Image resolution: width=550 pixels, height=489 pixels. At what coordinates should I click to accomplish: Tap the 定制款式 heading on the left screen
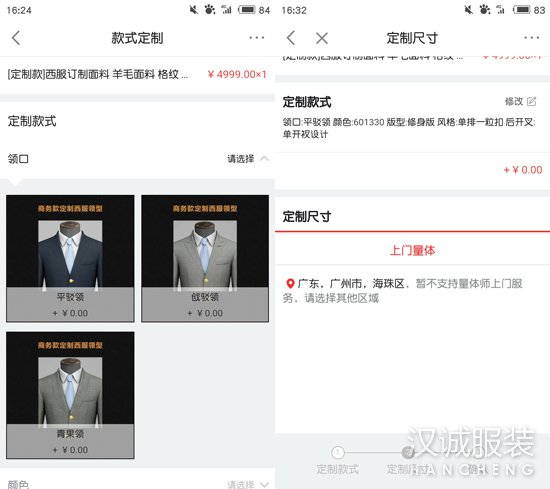[32, 121]
